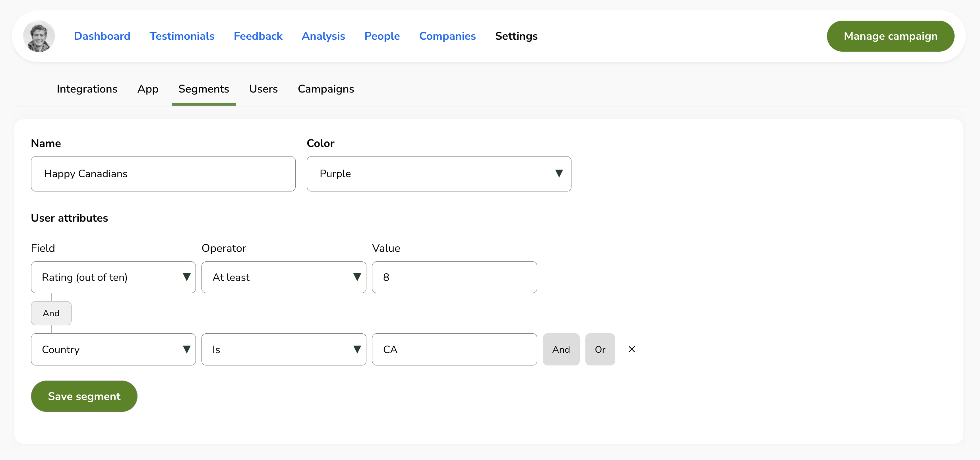Click the Manage campaign button
This screenshot has width=980, height=460.
point(891,36)
